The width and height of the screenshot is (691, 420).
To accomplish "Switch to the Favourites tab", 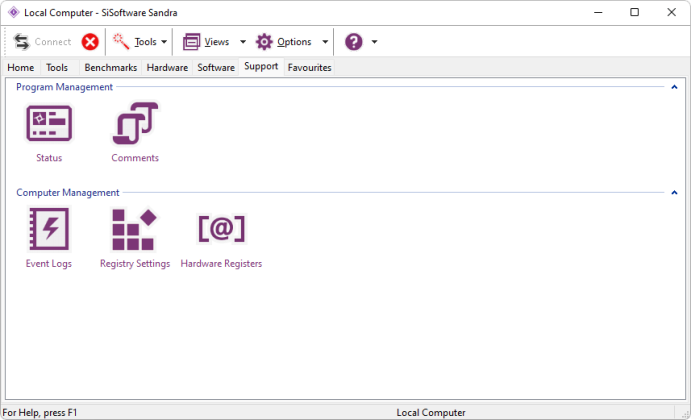I will click(309, 67).
